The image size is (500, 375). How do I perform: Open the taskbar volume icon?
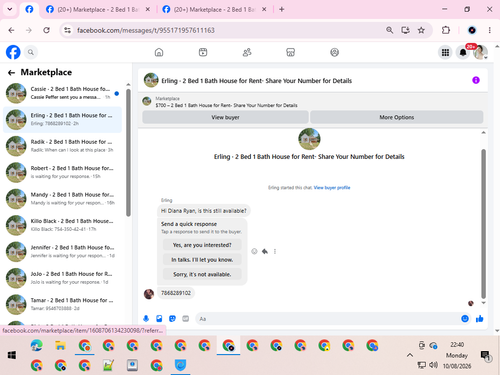[433, 365]
